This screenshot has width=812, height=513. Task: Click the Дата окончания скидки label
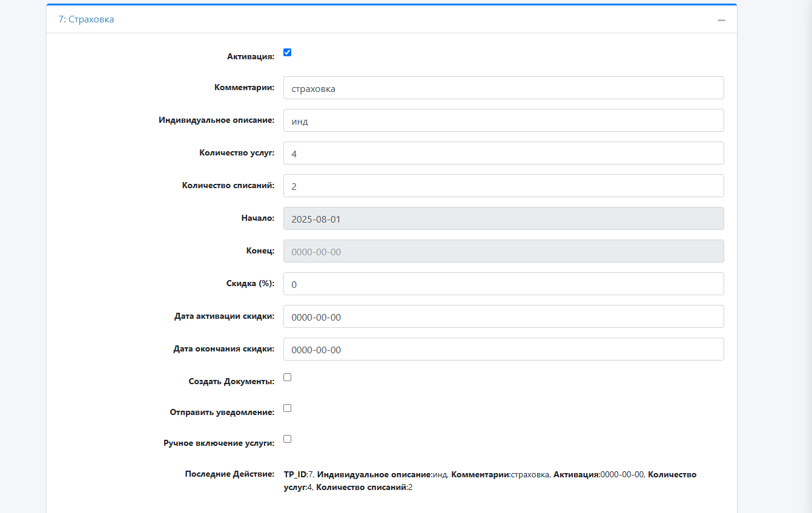(224, 348)
